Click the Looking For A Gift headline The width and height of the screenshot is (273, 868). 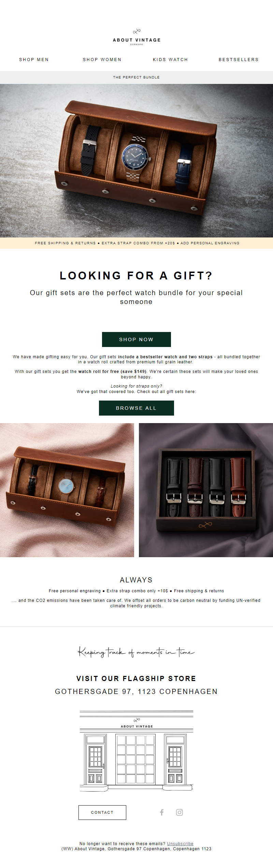136,276
